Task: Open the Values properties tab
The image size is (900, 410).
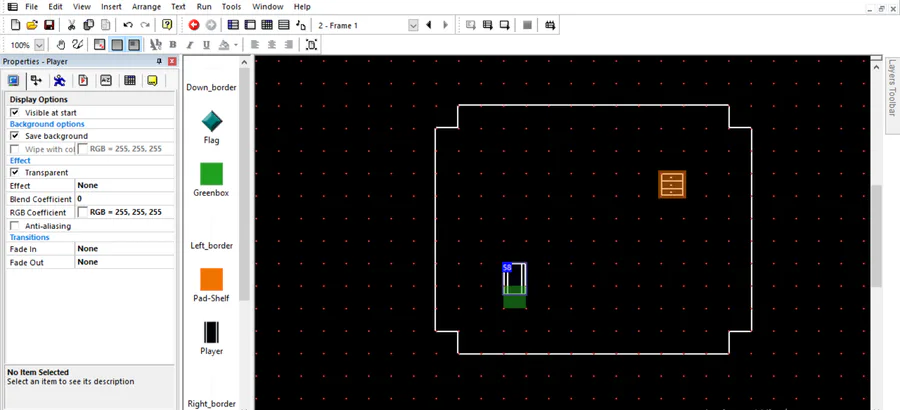Action: (106, 80)
